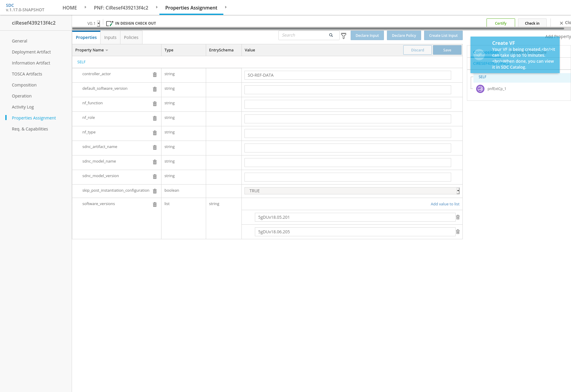Image resolution: width=571 pixels, height=392 pixels.
Task: Click Add value to list link
Action: [445, 204]
